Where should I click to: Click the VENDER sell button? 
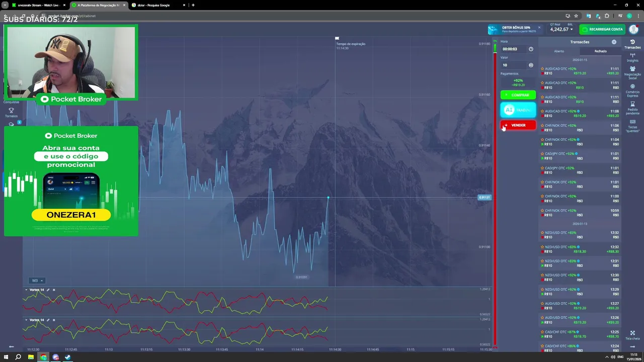point(518,125)
